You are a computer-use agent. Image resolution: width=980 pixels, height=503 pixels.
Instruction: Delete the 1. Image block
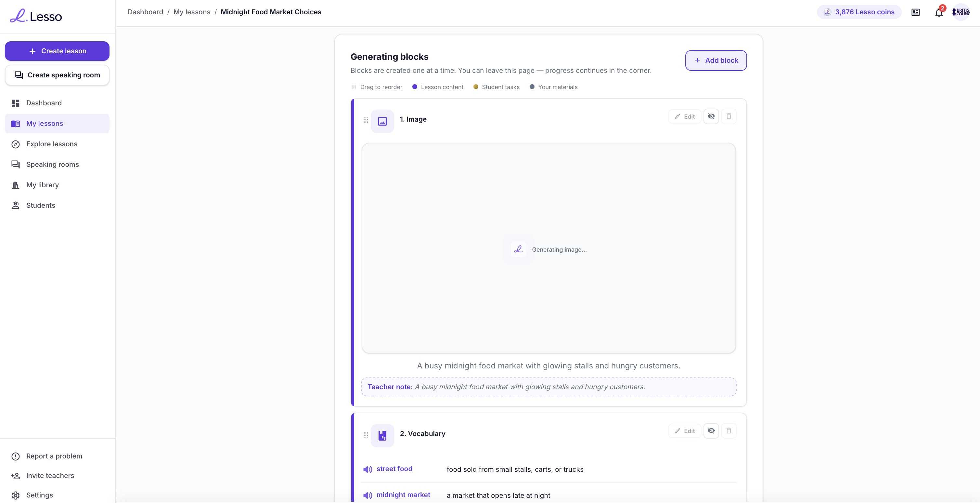coord(729,116)
